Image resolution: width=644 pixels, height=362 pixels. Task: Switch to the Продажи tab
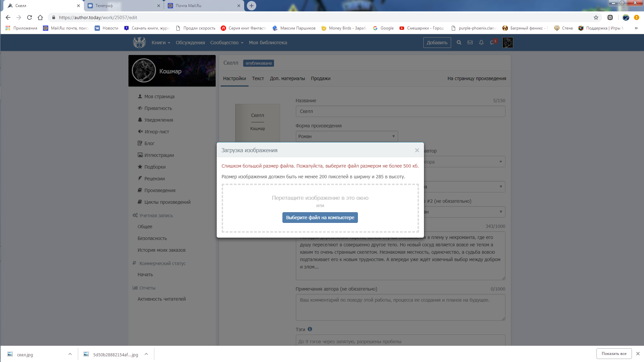320,78
